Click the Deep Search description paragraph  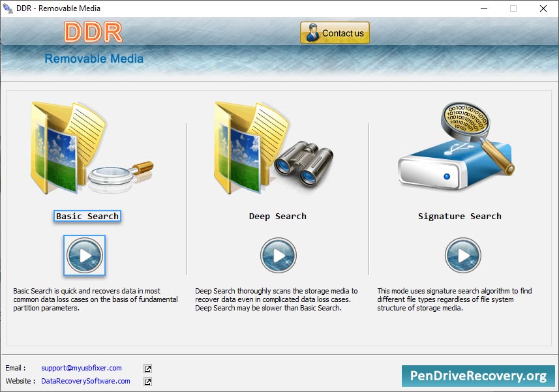[x=277, y=299]
